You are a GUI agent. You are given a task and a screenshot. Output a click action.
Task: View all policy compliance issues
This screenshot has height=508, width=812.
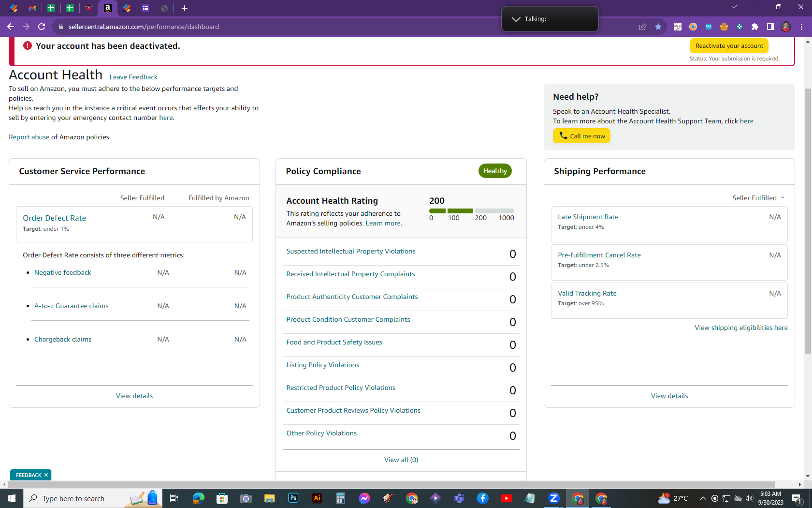click(x=401, y=460)
